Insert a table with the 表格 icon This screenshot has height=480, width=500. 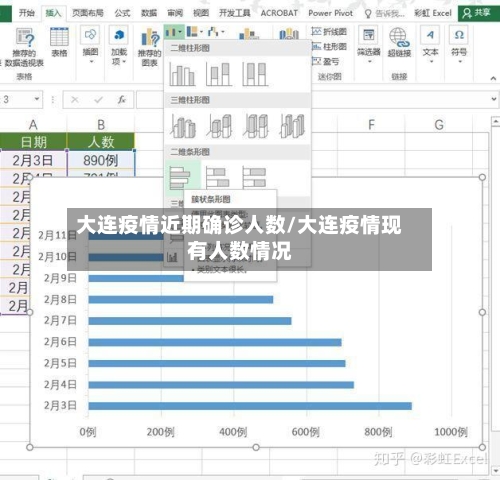pos(59,42)
